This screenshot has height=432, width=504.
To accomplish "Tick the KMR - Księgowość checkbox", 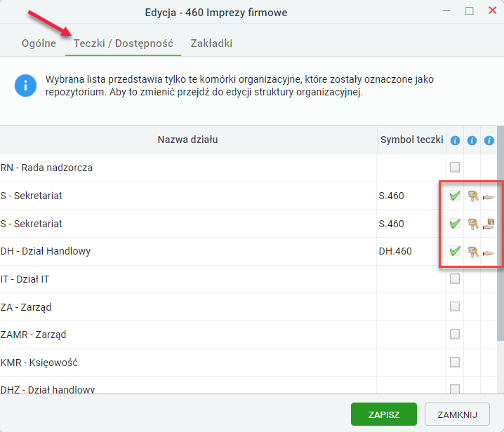I will [x=454, y=362].
